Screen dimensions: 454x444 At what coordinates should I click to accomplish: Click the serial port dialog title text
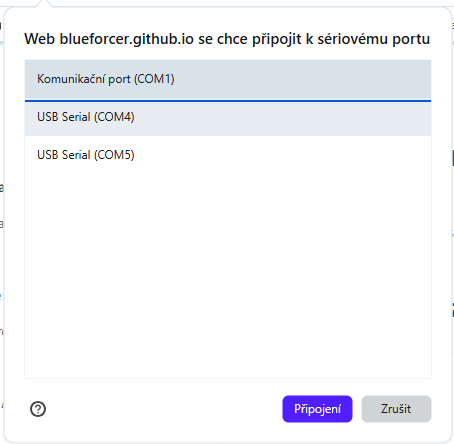(x=227, y=39)
